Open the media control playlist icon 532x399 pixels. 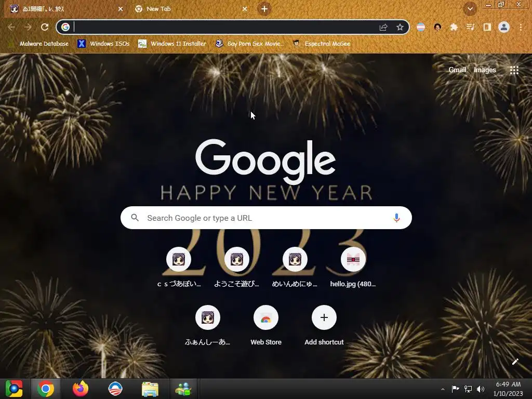pyautogui.click(x=471, y=27)
